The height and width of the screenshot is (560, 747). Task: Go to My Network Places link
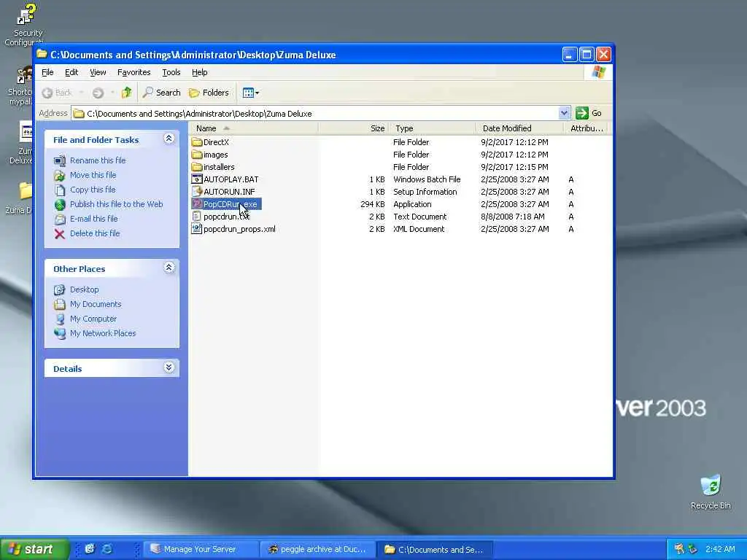point(103,333)
